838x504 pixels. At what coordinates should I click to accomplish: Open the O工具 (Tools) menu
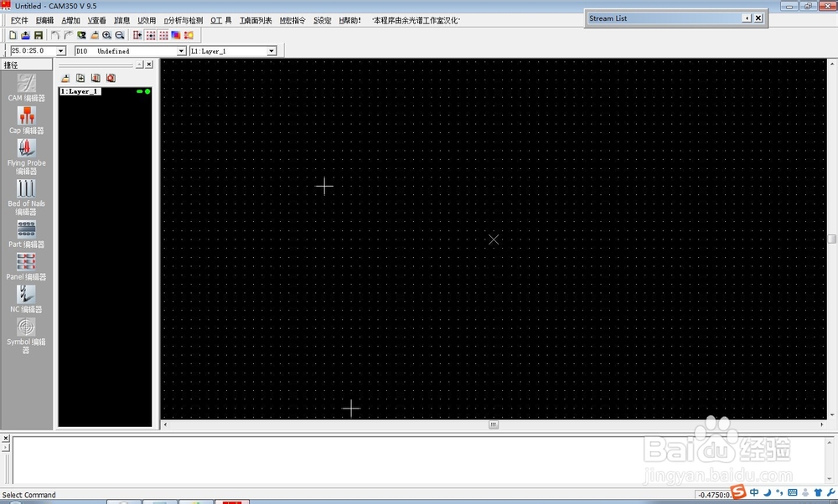pyautogui.click(x=220, y=20)
